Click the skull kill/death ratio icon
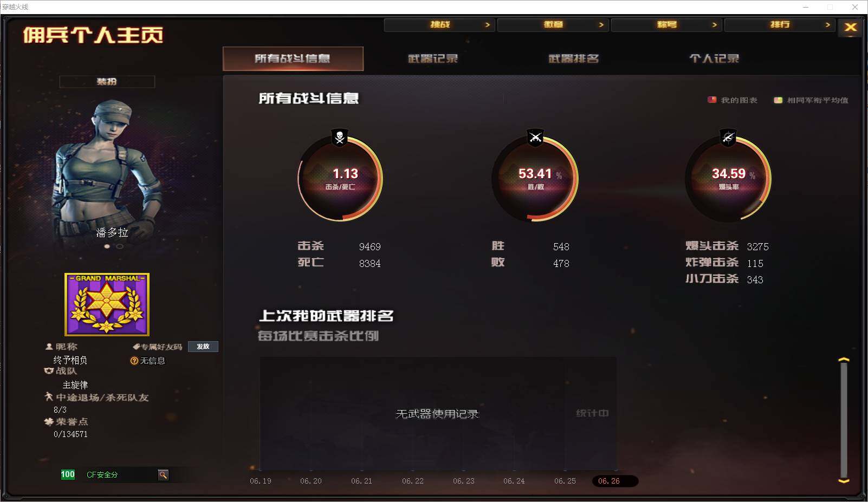 340,138
